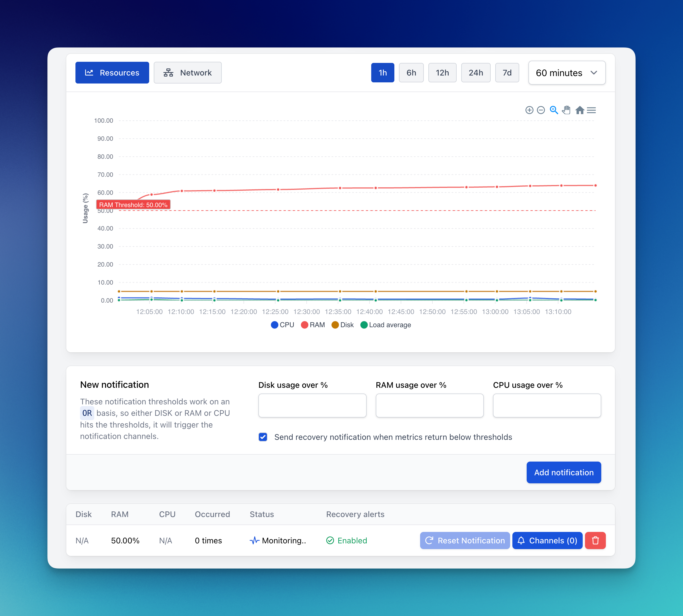Open the chart hamburger menu
Screen dimensions: 683x616
[591, 110]
